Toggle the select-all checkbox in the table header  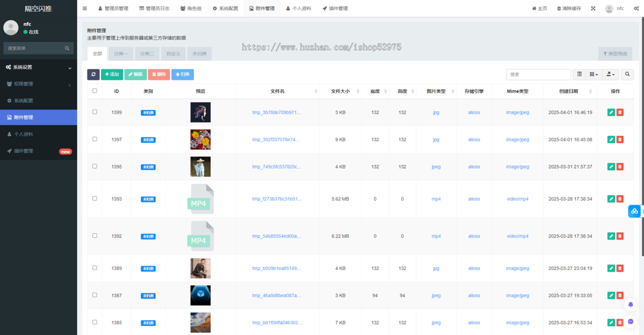click(x=95, y=91)
